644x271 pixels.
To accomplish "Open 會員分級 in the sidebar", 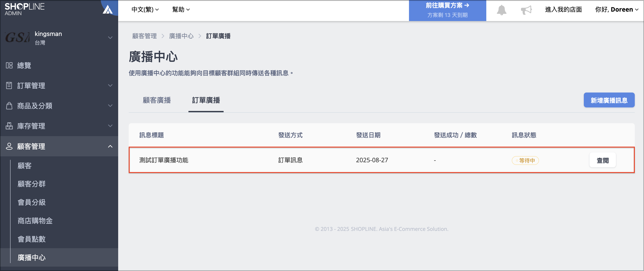I will 31,202.
